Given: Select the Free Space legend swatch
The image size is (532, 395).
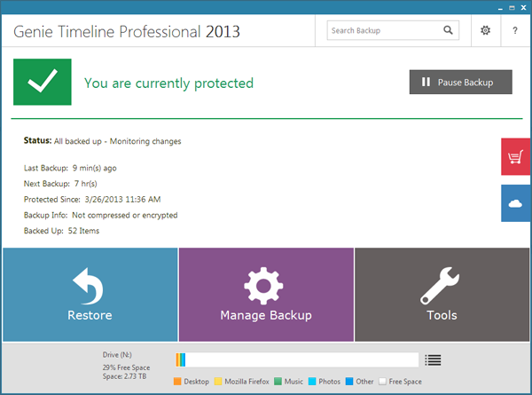Looking at the screenshot, I should click(383, 382).
